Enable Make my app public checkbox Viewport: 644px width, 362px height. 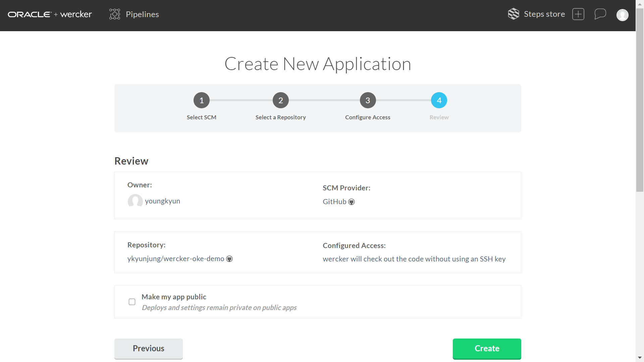[x=132, y=302]
